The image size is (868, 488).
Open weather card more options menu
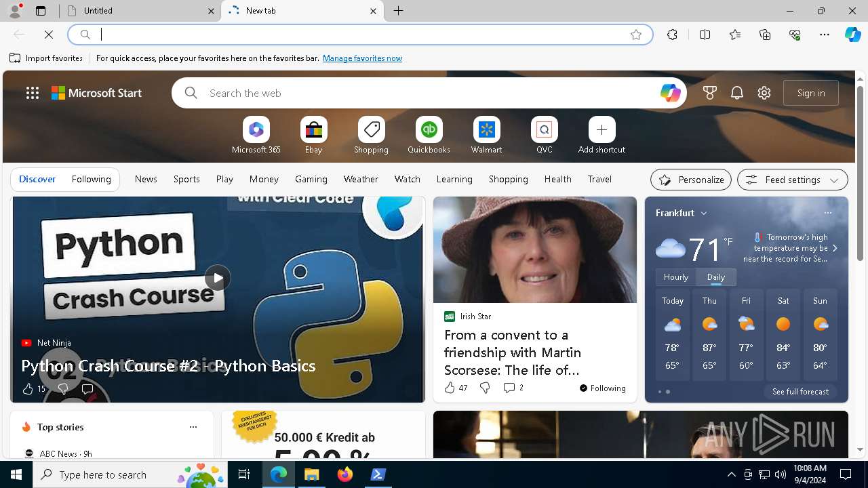pos(827,213)
